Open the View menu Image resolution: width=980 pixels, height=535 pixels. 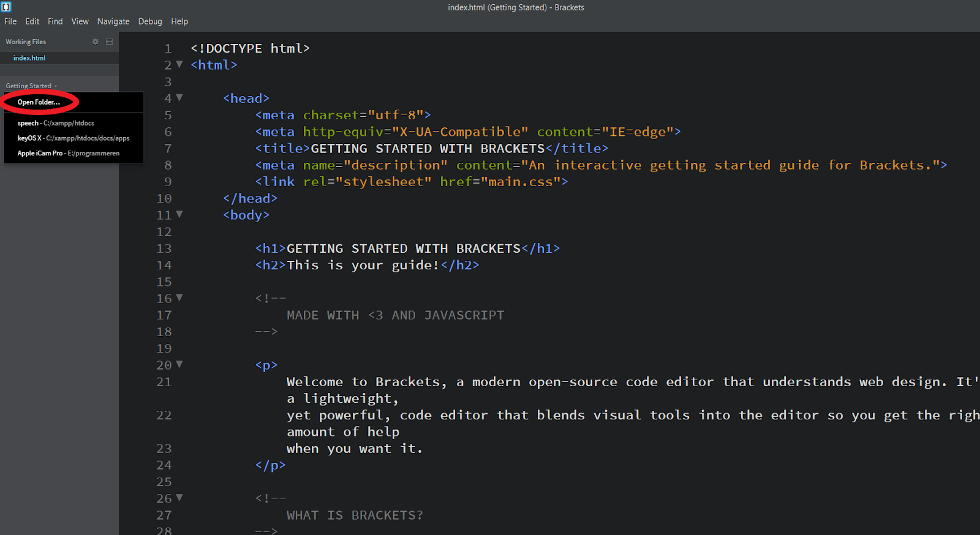click(80, 21)
